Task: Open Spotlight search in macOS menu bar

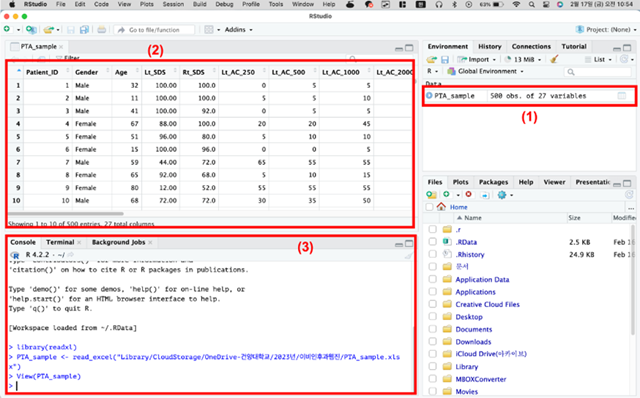Action: [531, 4]
